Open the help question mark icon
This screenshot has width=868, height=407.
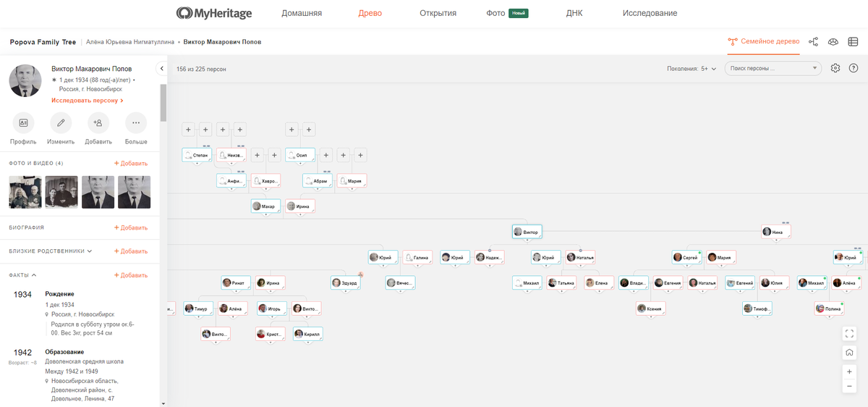pyautogui.click(x=854, y=68)
